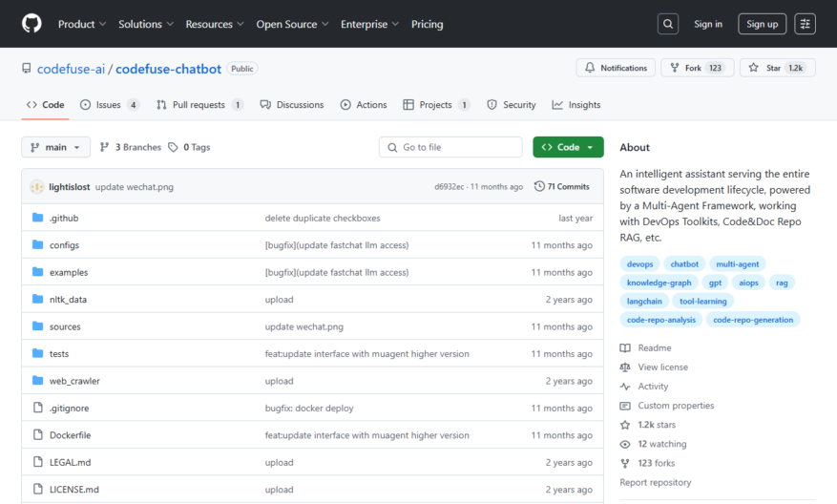Focus the Go to file search field
Viewport: 837px width, 504px height.
450,147
